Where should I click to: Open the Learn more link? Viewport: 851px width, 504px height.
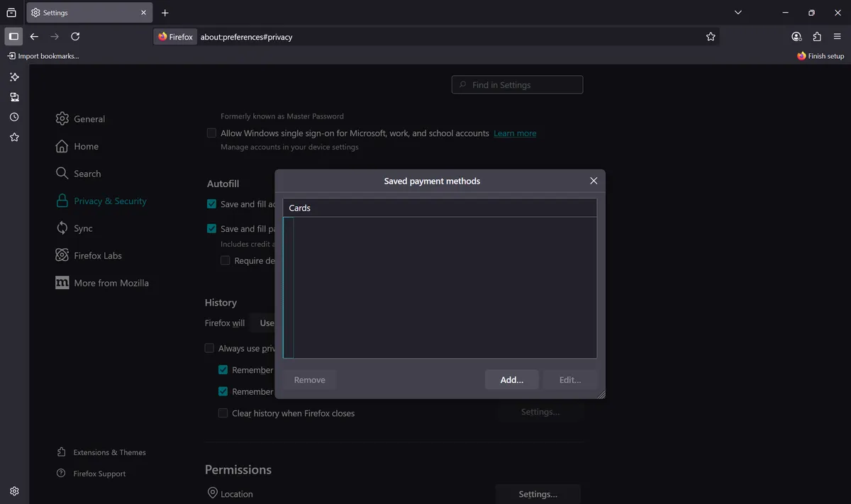pos(515,133)
